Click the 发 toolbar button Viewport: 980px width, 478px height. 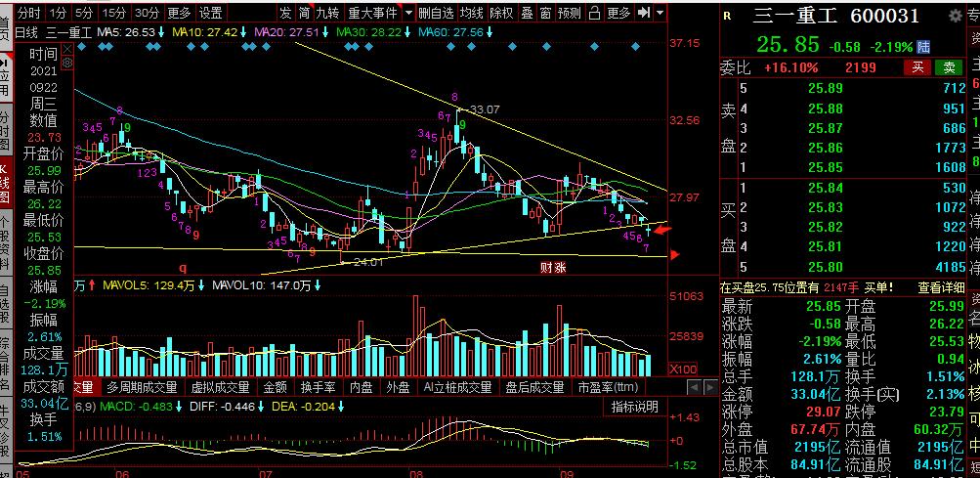285,13
